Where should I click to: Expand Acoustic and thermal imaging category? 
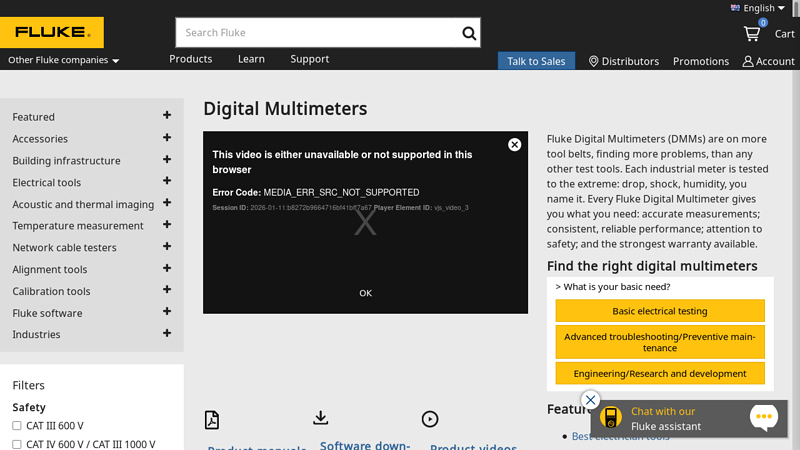[167, 203]
